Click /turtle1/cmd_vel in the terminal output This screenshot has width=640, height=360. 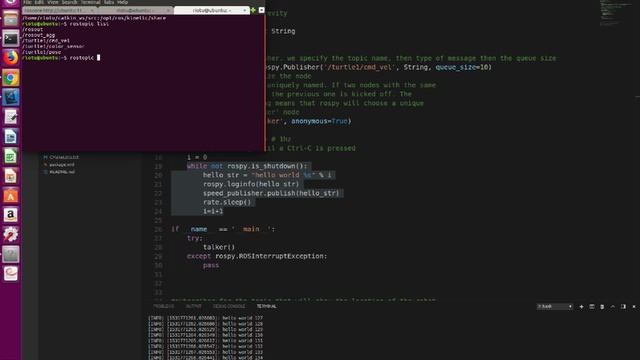[x=46, y=41]
